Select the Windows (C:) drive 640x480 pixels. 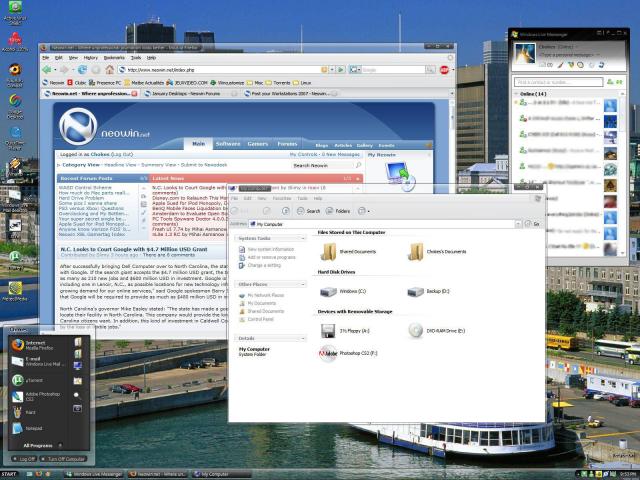pos(343,291)
